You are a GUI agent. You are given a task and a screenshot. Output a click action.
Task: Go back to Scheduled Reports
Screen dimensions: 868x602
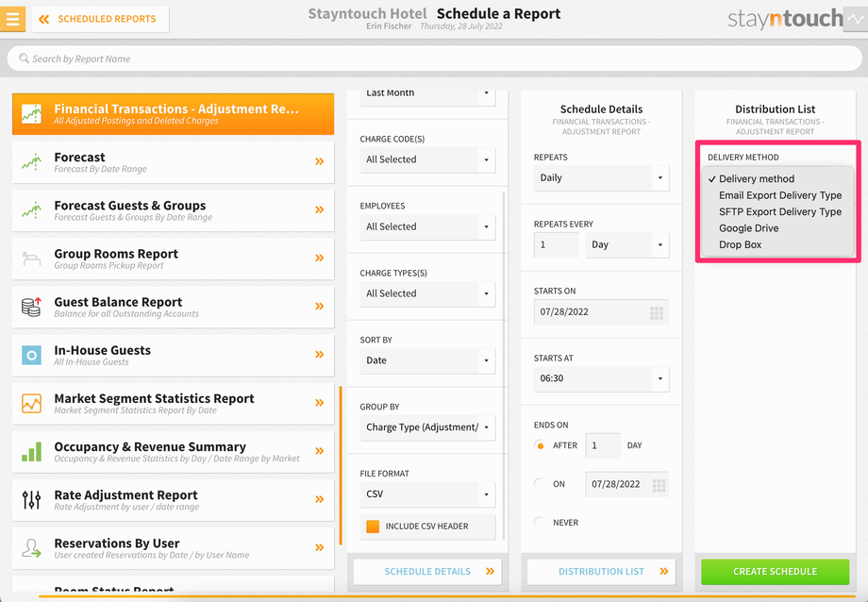100,19
